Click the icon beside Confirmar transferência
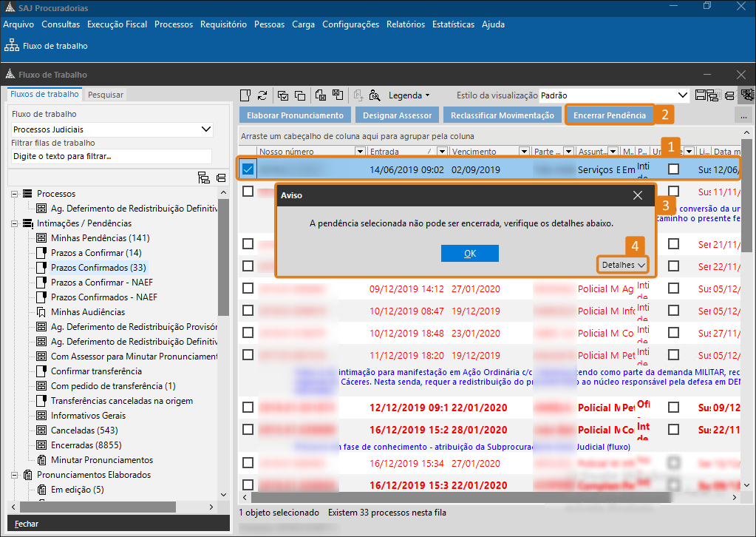The width and height of the screenshot is (756, 537). coord(41,371)
